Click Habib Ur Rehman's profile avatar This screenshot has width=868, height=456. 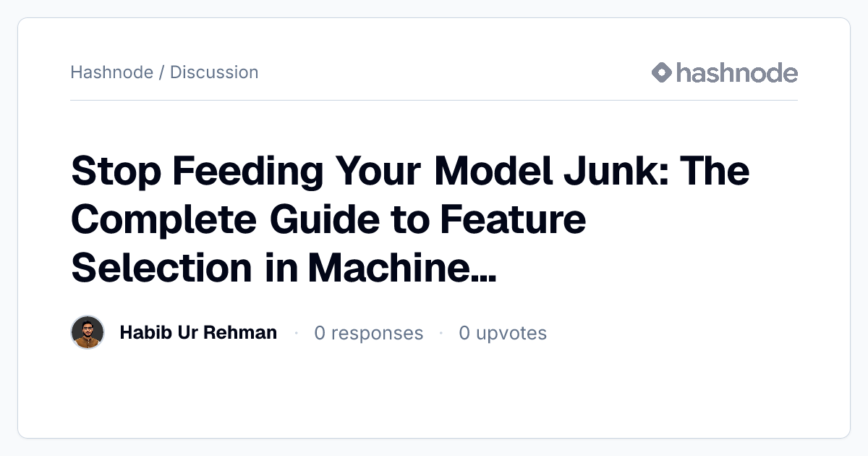[88, 332]
